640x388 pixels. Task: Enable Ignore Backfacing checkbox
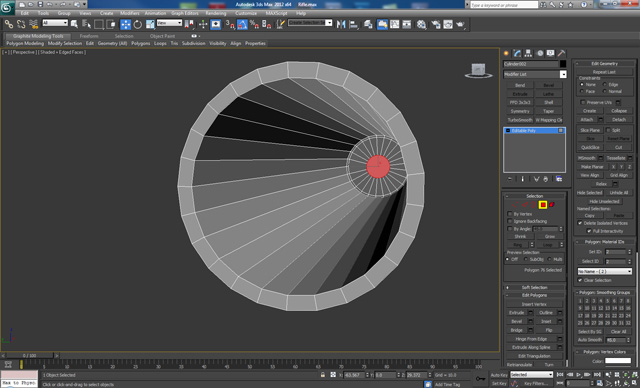(x=510, y=222)
